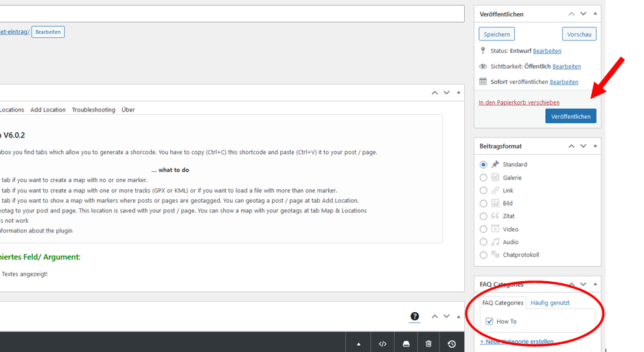Image resolution: width=644 pixels, height=352 pixels.
Task: Open the question mark help icon
Action: point(415,316)
